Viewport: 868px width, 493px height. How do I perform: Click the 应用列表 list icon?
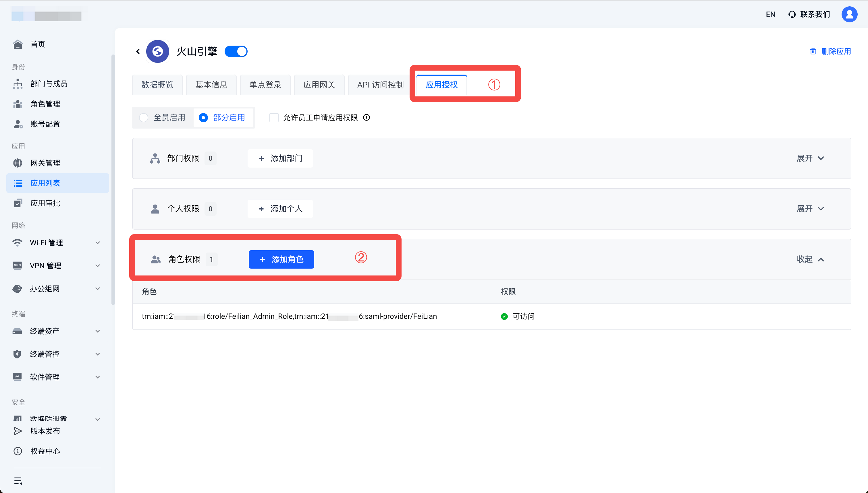click(18, 183)
